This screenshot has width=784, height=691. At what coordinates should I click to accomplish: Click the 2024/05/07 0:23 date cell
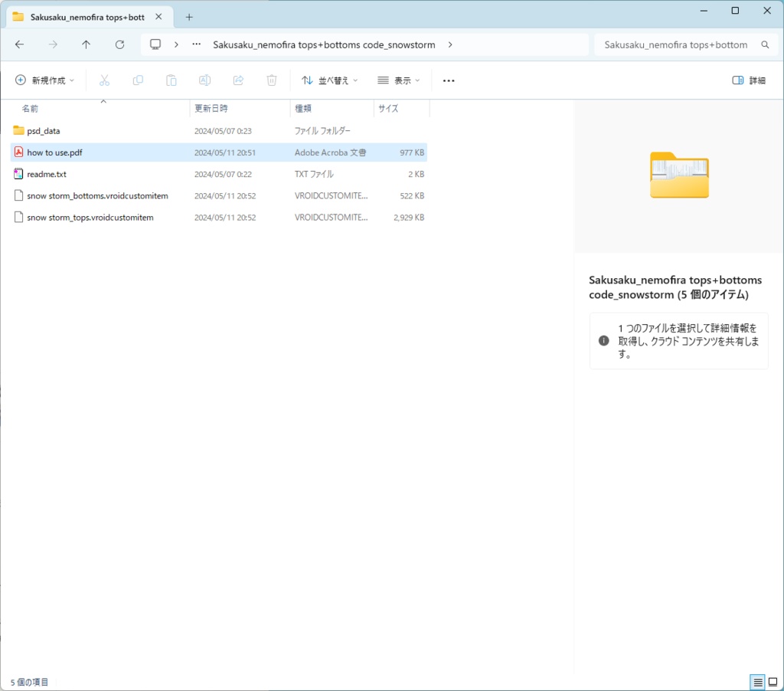coord(223,131)
